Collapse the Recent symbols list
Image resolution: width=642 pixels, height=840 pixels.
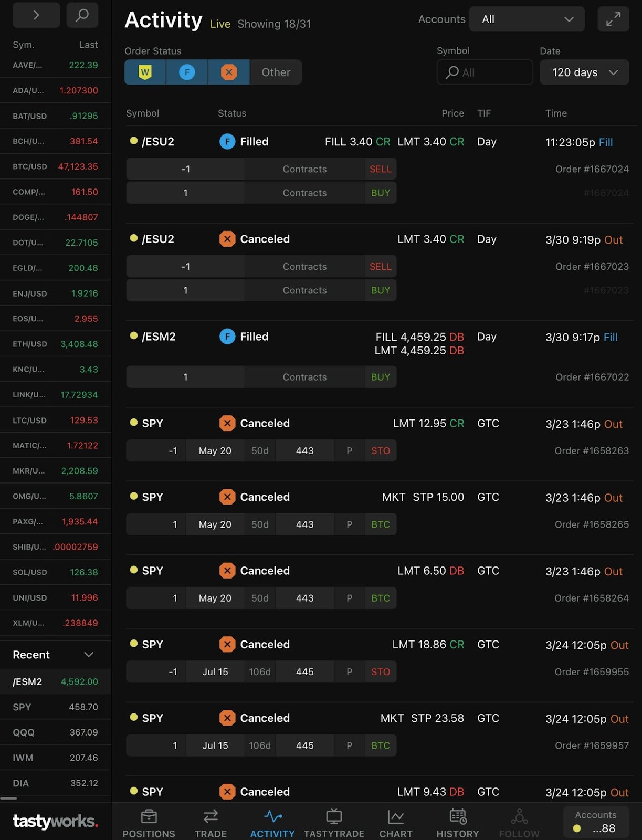89,655
